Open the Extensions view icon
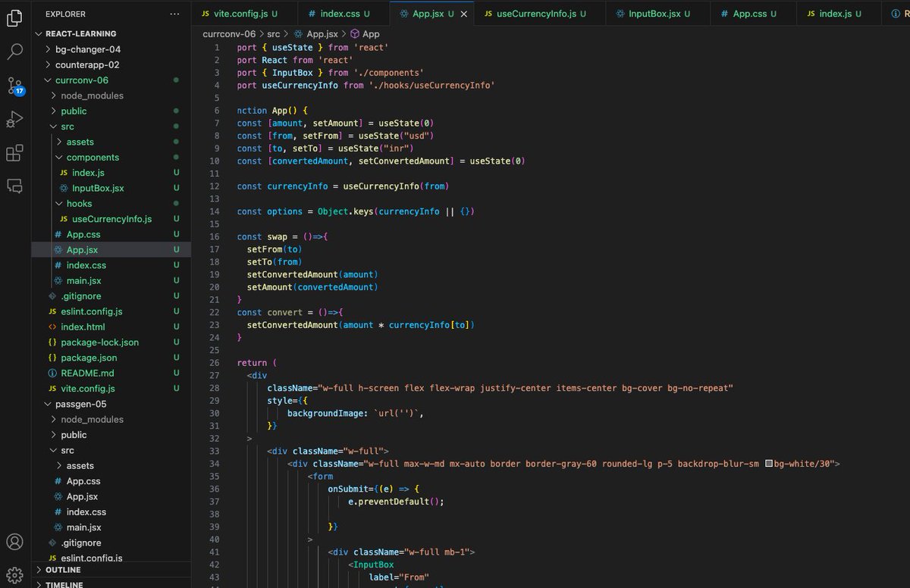 [14, 153]
